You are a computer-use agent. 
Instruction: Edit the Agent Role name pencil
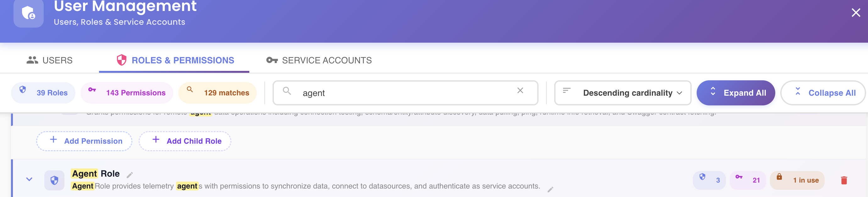click(130, 175)
